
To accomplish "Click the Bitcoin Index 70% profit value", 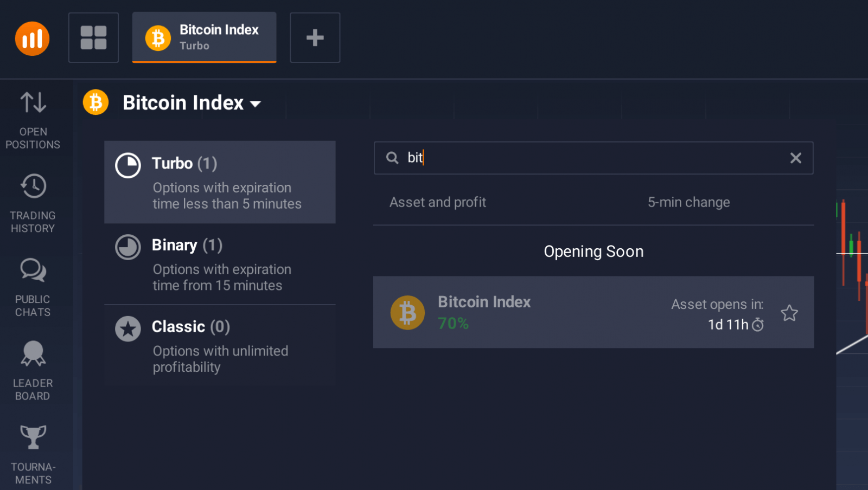I will pos(453,324).
